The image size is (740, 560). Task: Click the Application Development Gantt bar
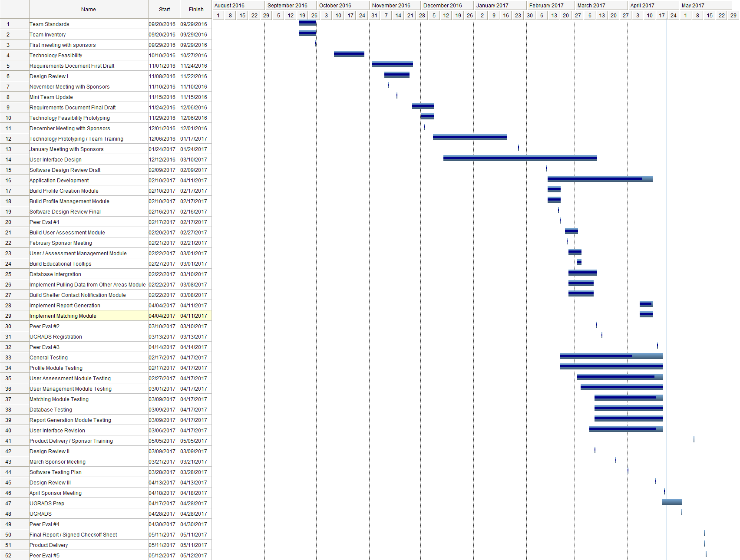pyautogui.click(x=600, y=179)
